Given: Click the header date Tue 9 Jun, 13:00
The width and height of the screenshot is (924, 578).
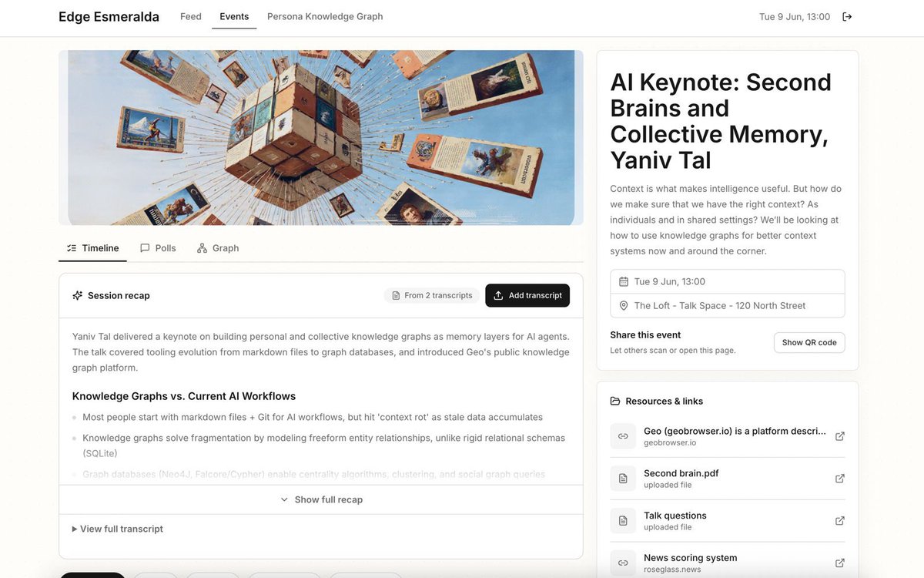Looking at the screenshot, I should click(x=795, y=17).
